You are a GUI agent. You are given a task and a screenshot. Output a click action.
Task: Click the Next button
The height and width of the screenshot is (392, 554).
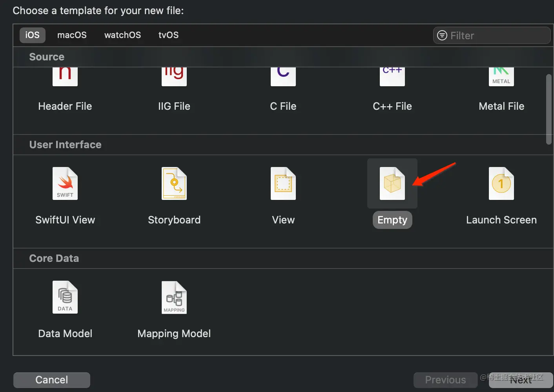point(521,380)
